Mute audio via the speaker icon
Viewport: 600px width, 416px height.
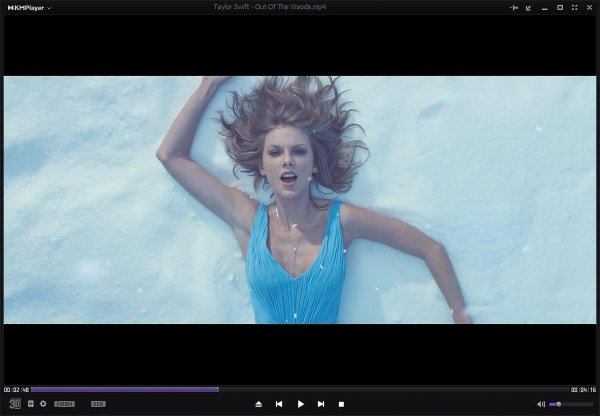coord(541,404)
